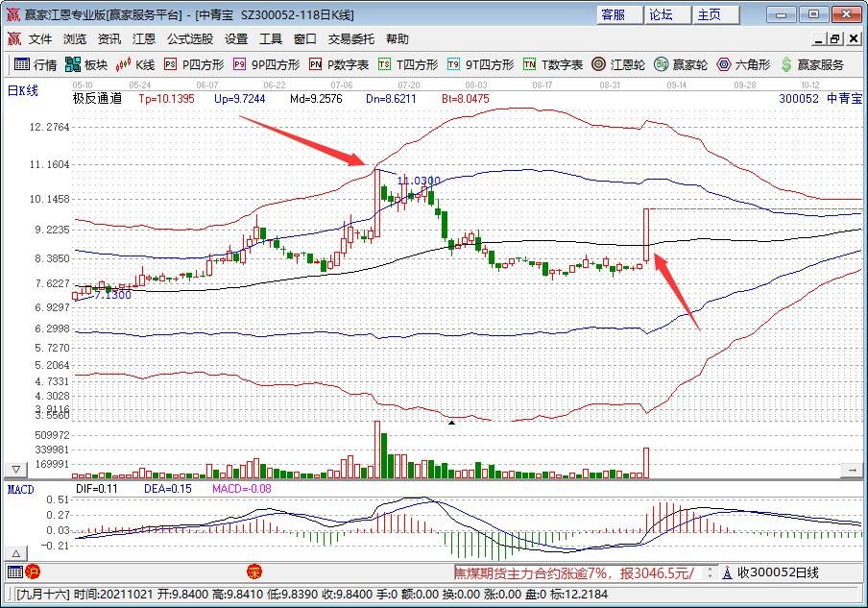Select the 行情 quotes tool
The width and height of the screenshot is (868, 608).
click(x=38, y=65)
